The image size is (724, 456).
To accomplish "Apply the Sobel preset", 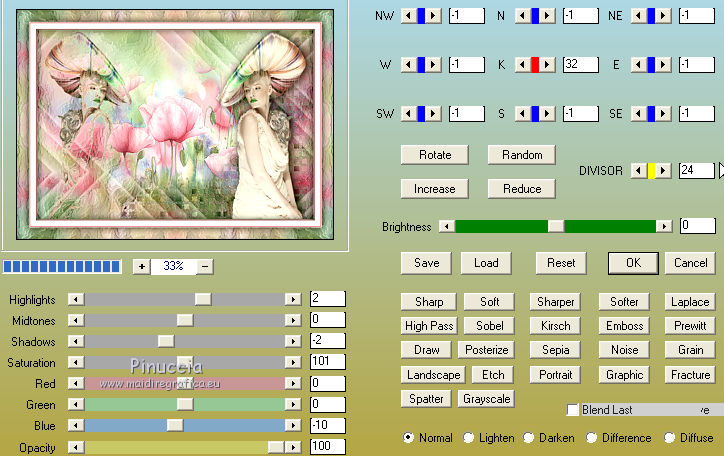I will (489, 326).
